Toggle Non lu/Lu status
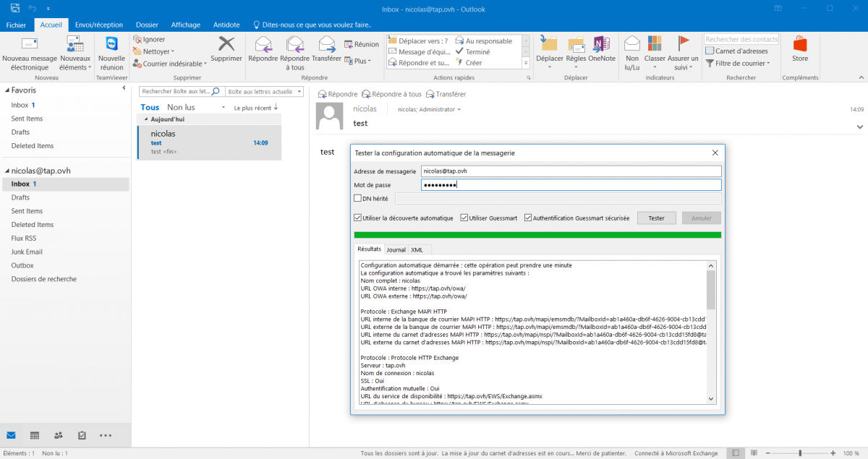The image size is (868, 459). 632,53
